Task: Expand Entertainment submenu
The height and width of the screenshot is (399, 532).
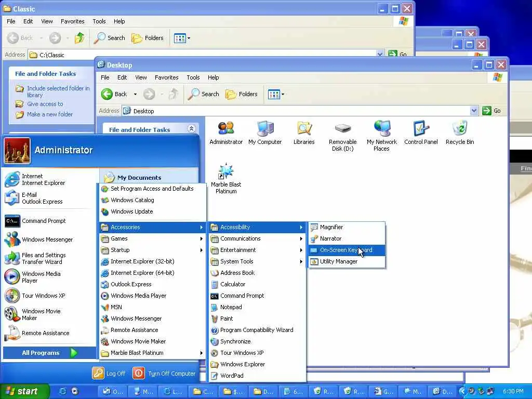Action: (257, 250)
